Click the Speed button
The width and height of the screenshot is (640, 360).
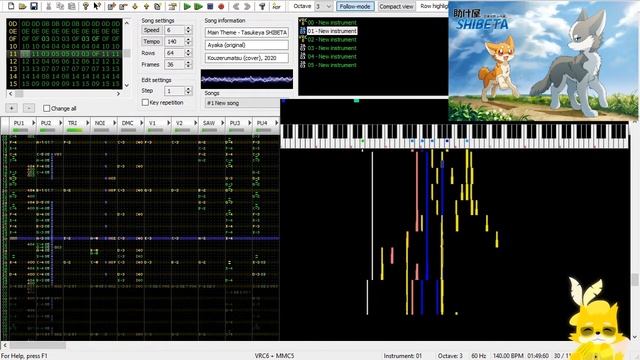[151, 30]
